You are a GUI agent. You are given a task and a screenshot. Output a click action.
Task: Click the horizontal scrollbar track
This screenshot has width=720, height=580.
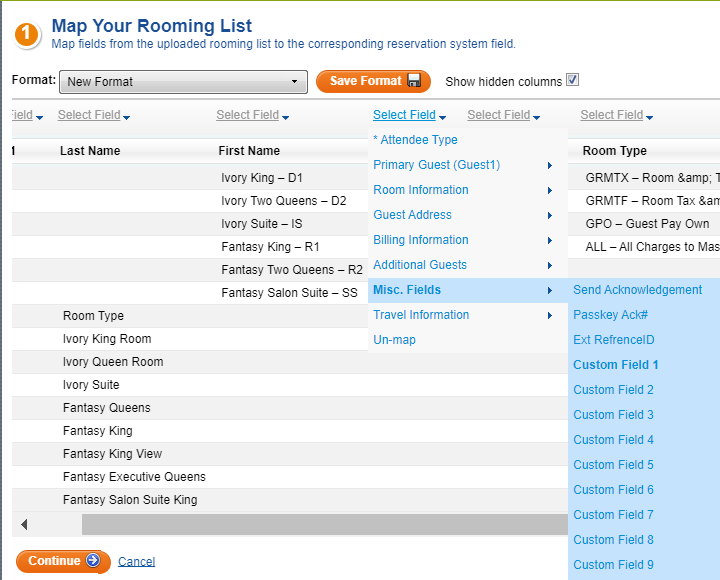point(320,525)
